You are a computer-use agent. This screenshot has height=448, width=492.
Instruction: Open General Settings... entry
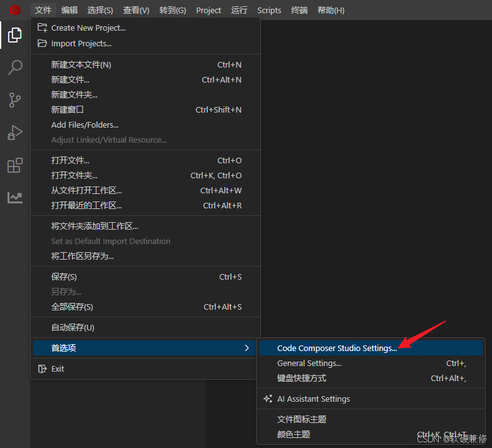pos(371,364)
